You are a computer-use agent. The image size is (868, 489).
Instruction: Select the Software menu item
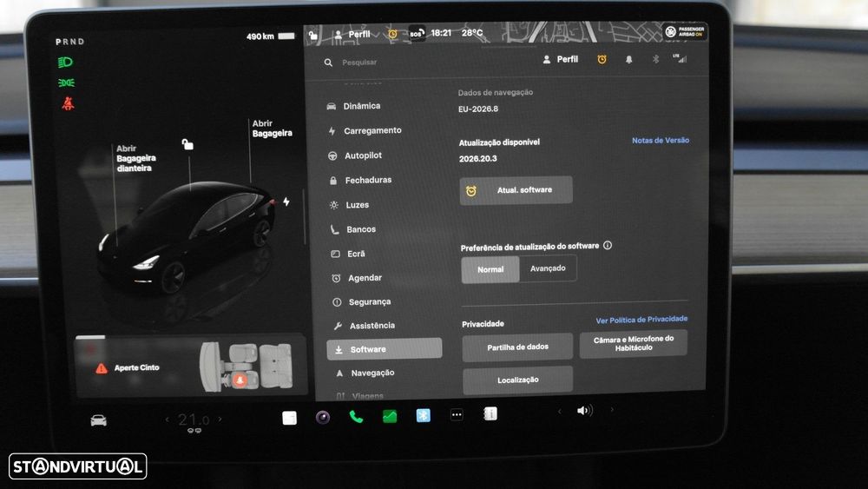[x=385, y=349]
